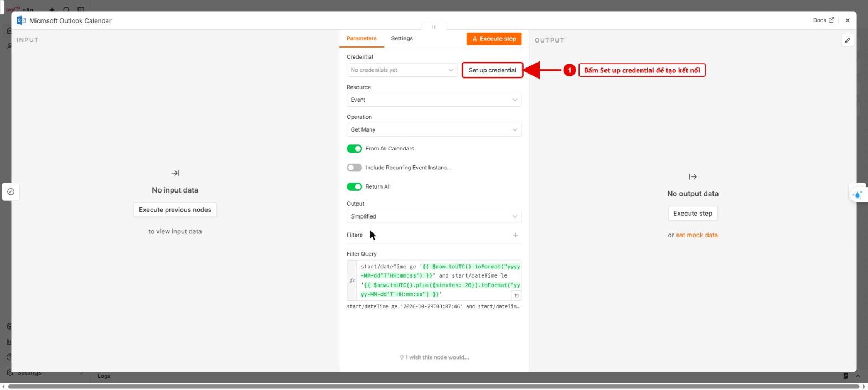Disable the From All Calendars toggle
Image resolution: width=868 pixels, height=390 pixels.
pos(354,149)
